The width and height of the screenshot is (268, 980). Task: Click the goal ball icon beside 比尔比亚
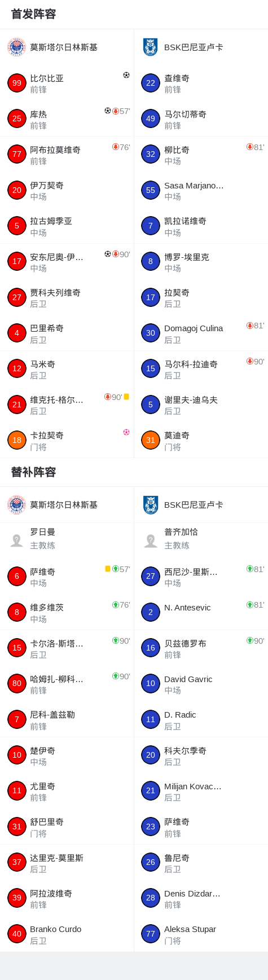(x=126, y=75)
